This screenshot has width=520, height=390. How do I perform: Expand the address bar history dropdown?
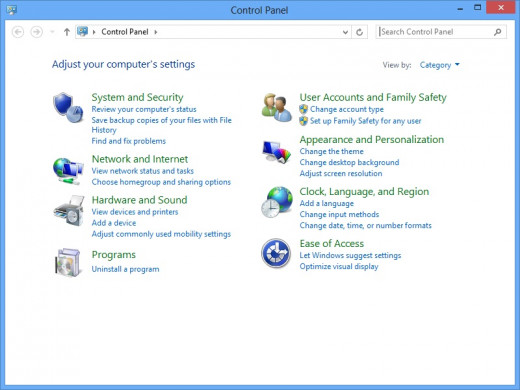tap(345, 32)
